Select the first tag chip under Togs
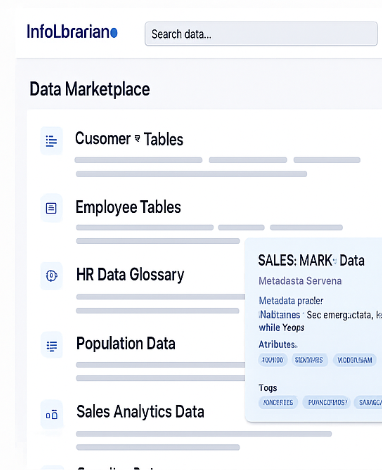This screenshot has height=470, width=382. (x=278, y=402)
